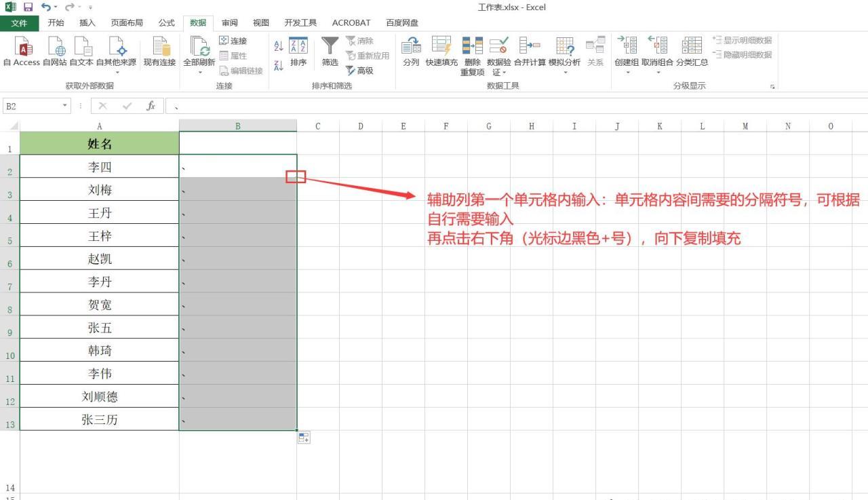Sort descending with the Z-A icon
This screenshot has height=500, width=868.
click(278, 65)
